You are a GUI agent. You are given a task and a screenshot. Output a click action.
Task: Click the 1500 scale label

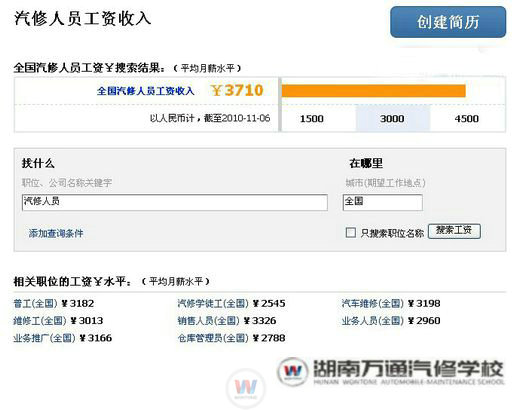coord(312,119)
